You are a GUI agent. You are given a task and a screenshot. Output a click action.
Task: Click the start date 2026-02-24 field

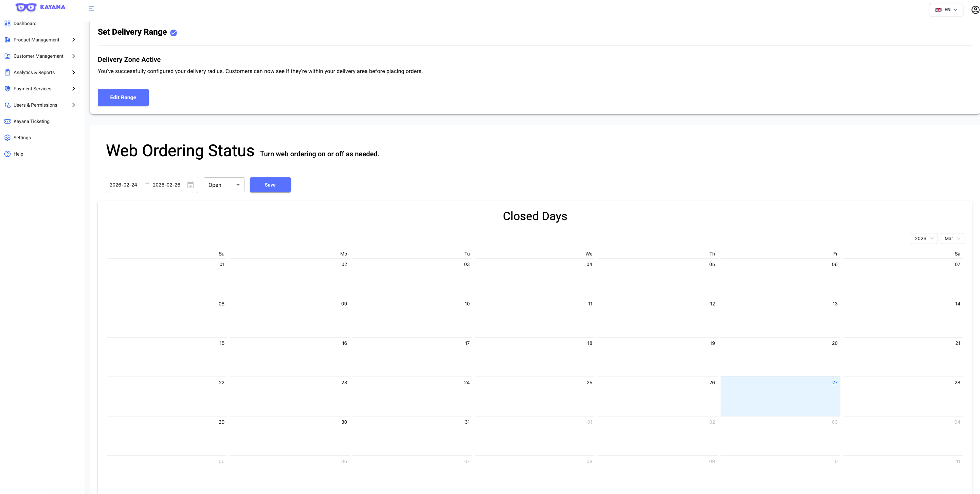tap(123, 185)
